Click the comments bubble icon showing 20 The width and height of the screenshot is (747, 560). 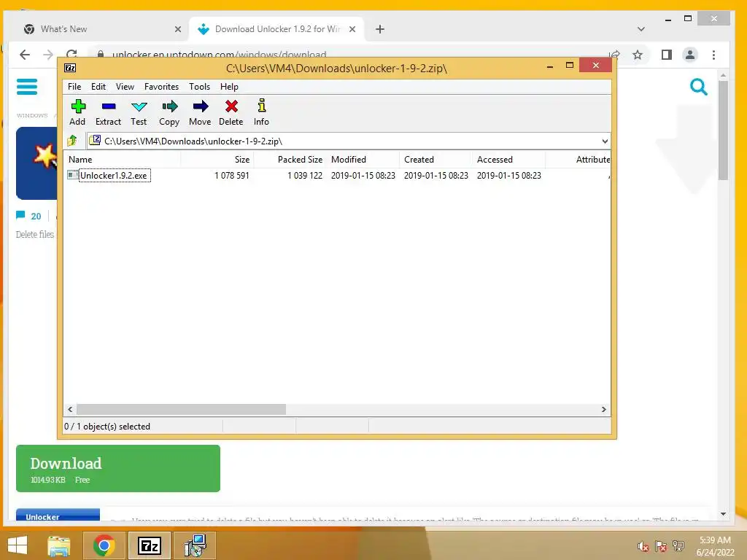[x=20, y=215]
